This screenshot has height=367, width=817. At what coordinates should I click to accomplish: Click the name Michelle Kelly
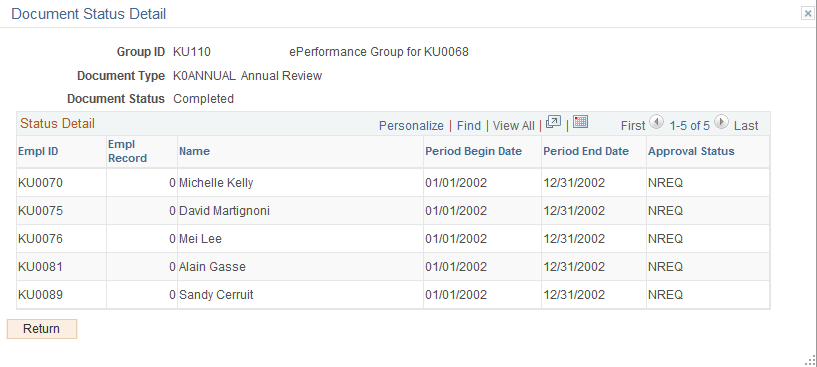[216, 183]
